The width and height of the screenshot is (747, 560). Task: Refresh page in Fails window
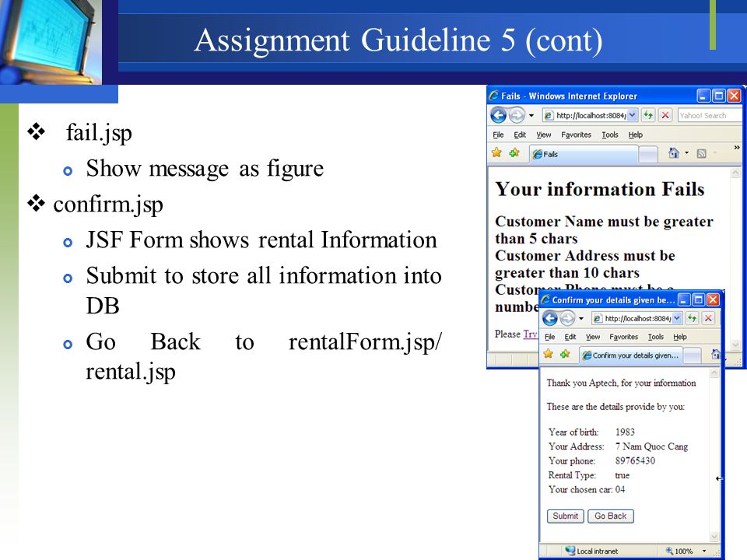pyautogui.click(x=648, y=115)
